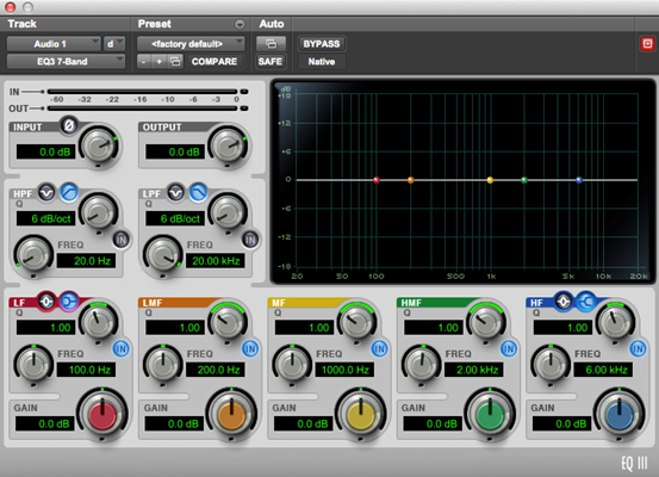Screen dimensions: 659x477
Task: Click the red target icon at top right
Action: coord(646,44)
